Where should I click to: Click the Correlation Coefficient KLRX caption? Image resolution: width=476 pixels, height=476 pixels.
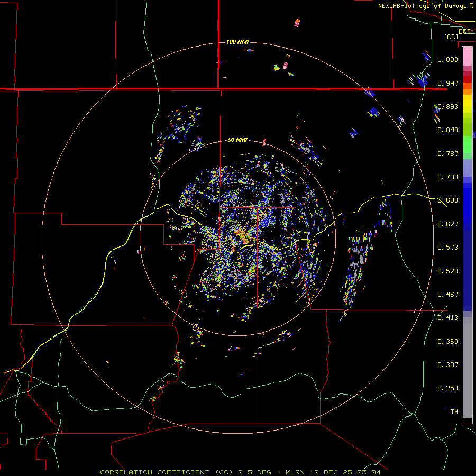tap(240, 472)
